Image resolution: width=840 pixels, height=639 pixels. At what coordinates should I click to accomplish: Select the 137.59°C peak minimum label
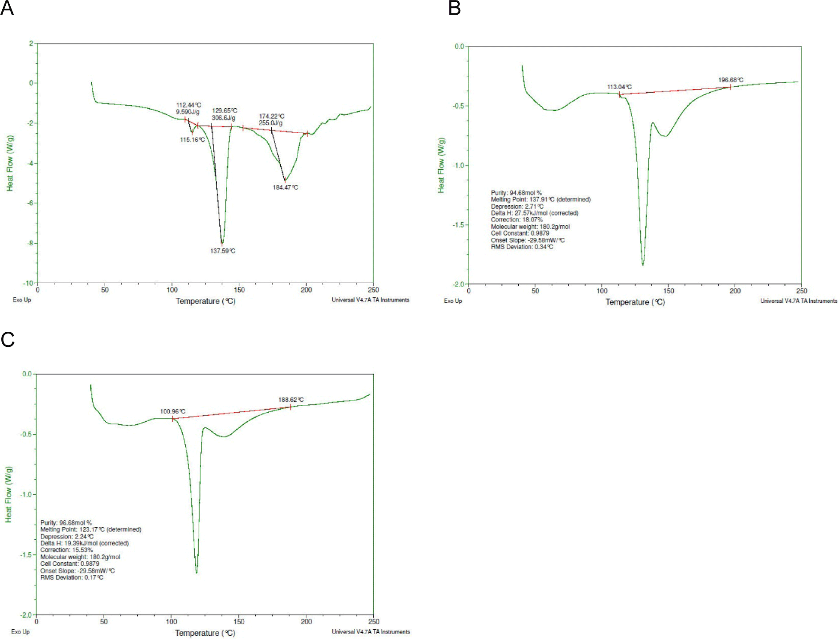[x=223, y=251]
